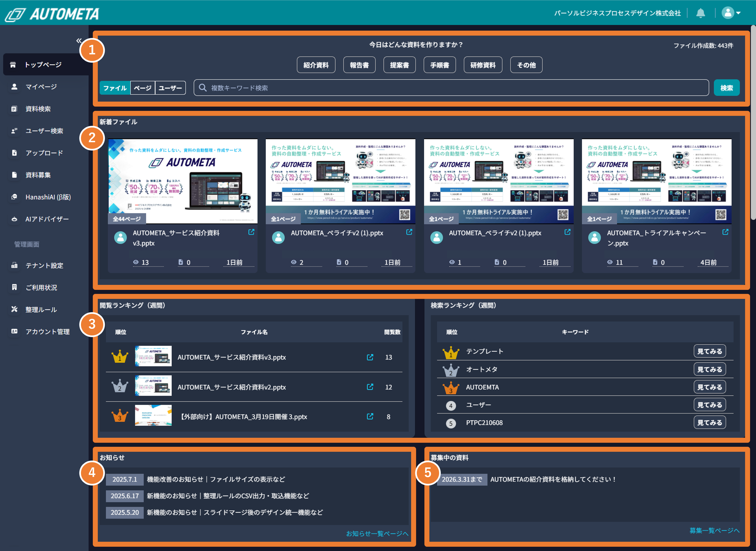
Task: Click the AIアドバイザー robot icon
Action: tap(14, 219)
